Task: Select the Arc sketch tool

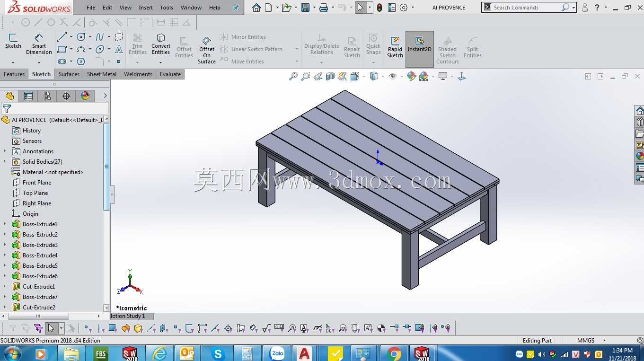Action: click(81, 49)
